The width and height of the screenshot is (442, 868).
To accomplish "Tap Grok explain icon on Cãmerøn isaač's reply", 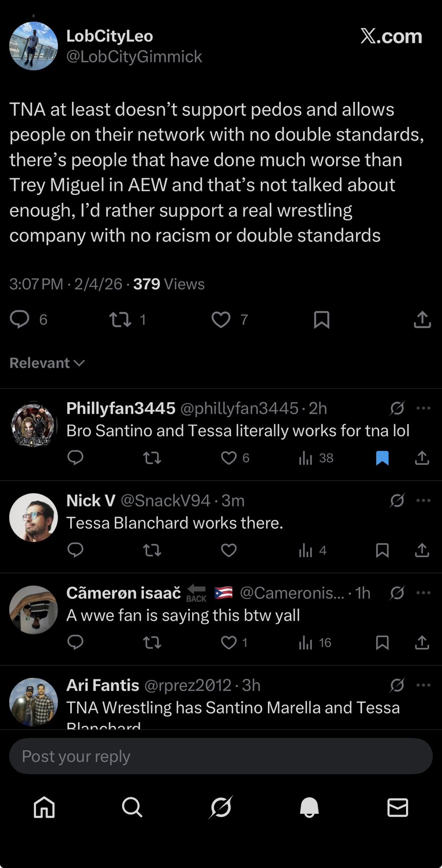I will pyautogui.click(x=397, y=593).
